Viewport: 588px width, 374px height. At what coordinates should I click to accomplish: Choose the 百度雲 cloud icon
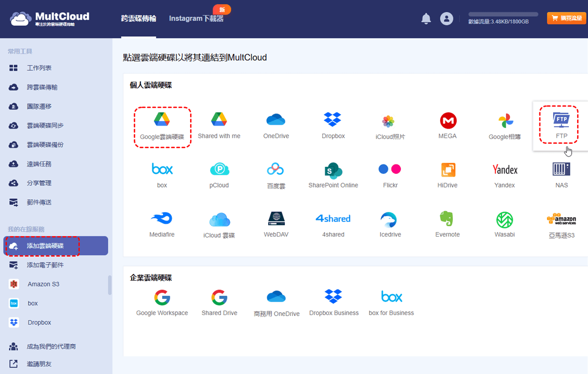(x=276, y=169)
